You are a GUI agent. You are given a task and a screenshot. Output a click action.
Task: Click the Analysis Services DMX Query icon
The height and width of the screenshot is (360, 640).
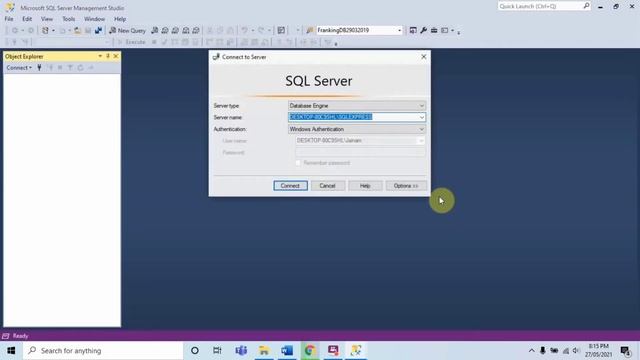[176, 31]
